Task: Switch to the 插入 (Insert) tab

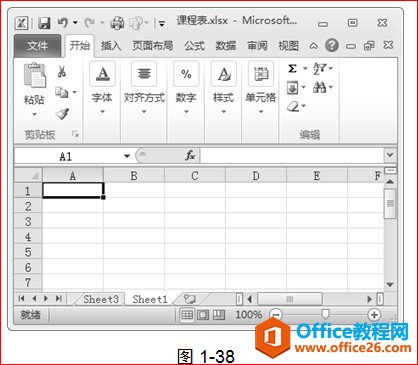Action: click(x=111, y=46)
